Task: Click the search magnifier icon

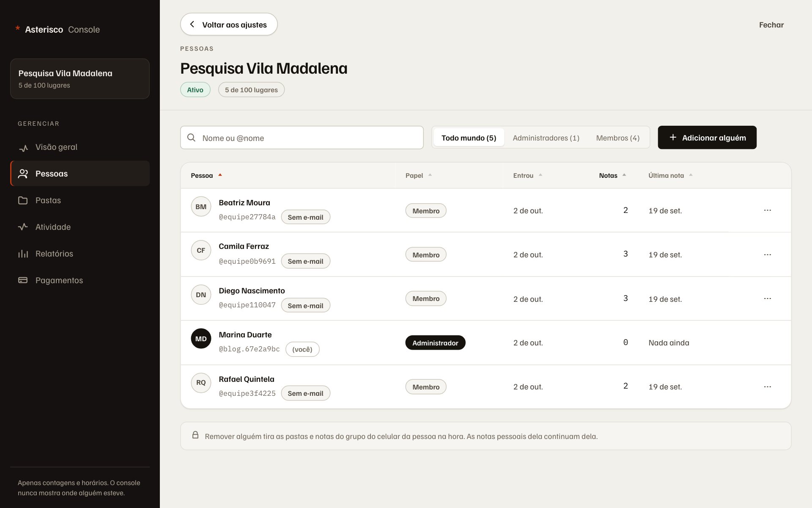Action: (x=191, y=138)
